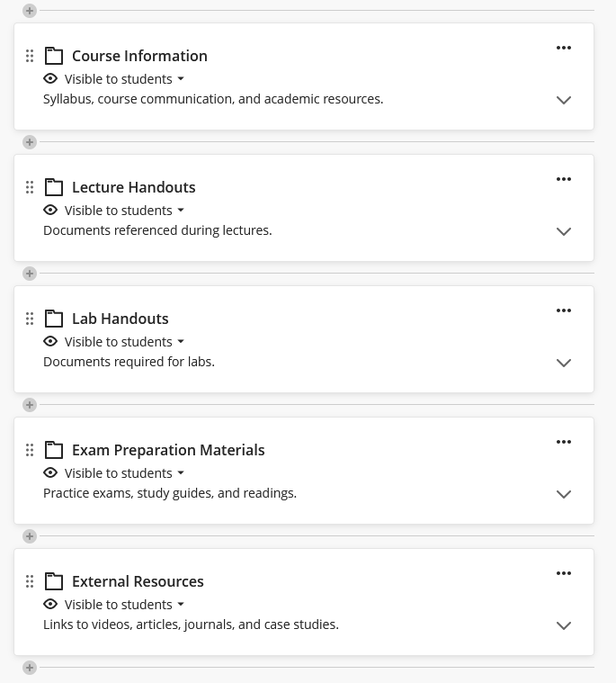Viewport: 616px width, 683px height.
Task: Click the eye icon under External Resources
Action: coord(50,604)
